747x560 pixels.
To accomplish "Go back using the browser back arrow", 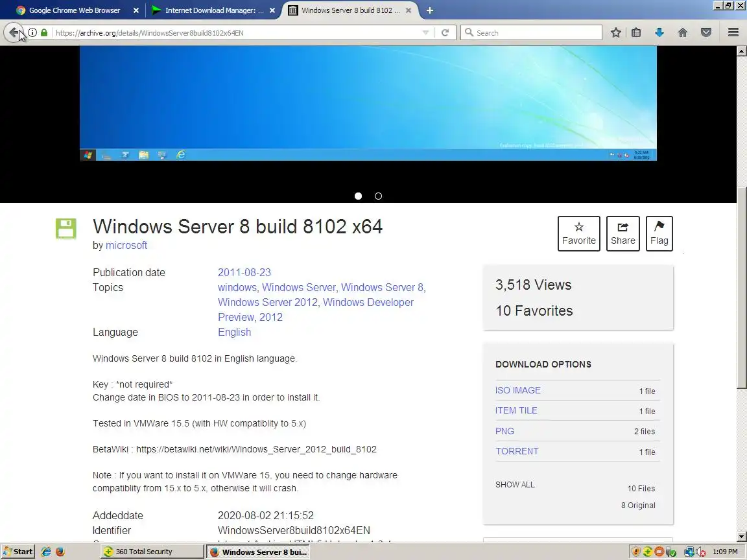I will click(x=14, y=32).
